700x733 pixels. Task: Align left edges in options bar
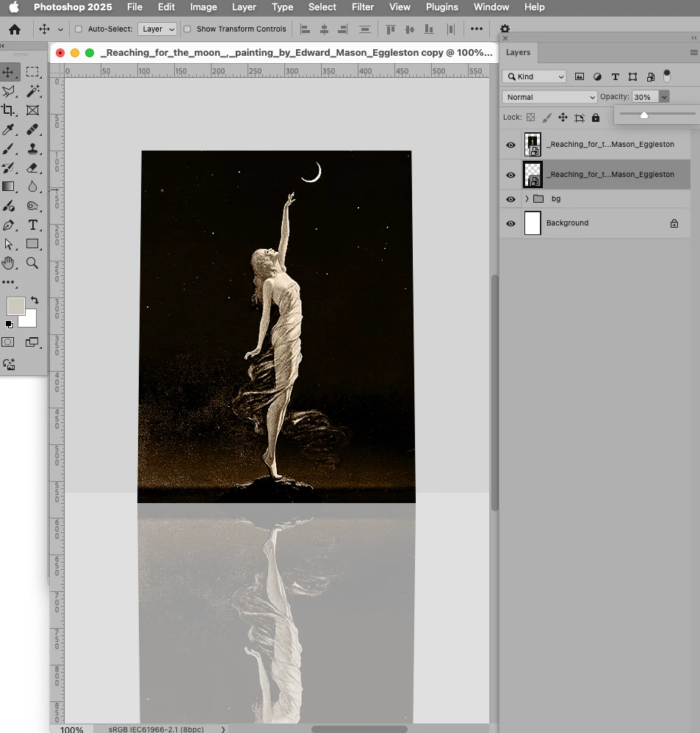pyautogui.click(x=306, y=29)
